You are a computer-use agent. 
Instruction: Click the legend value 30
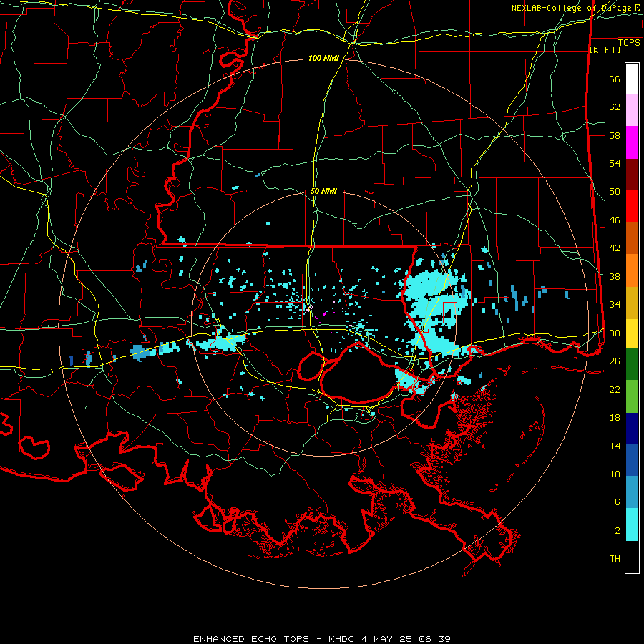(x=615, y=333)
